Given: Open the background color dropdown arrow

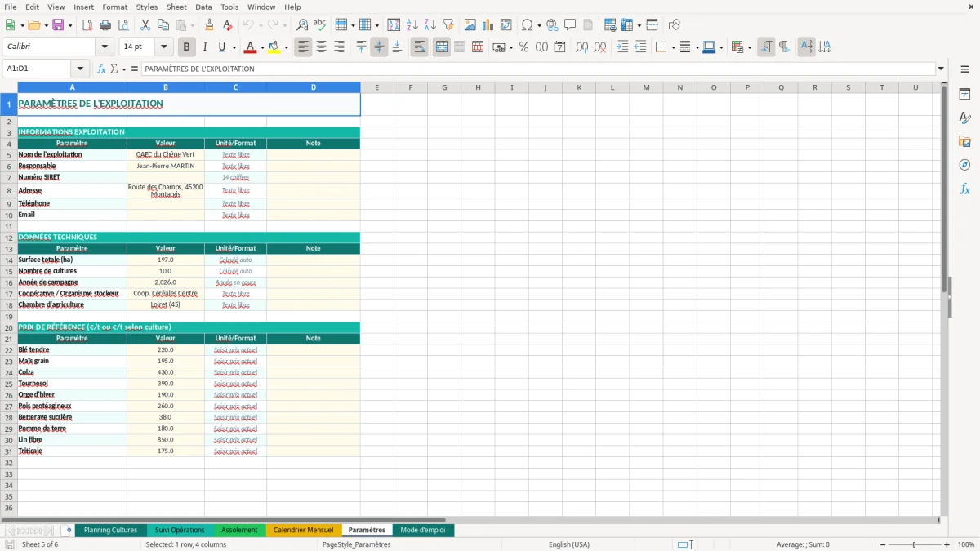Looking at the screenshot, I should coord(286,47).
